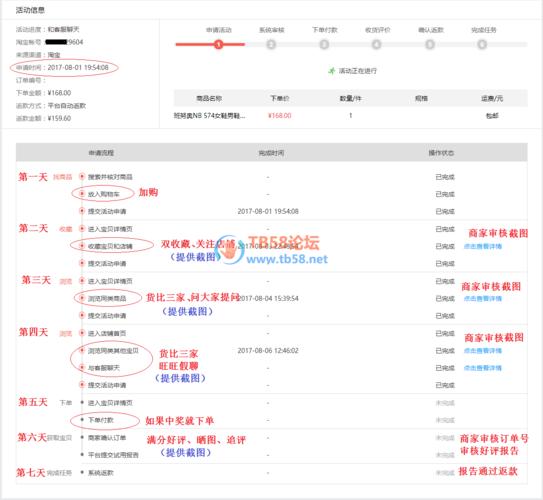Click step 1 circle 申请活动 in progress bar

click(219, 44)
